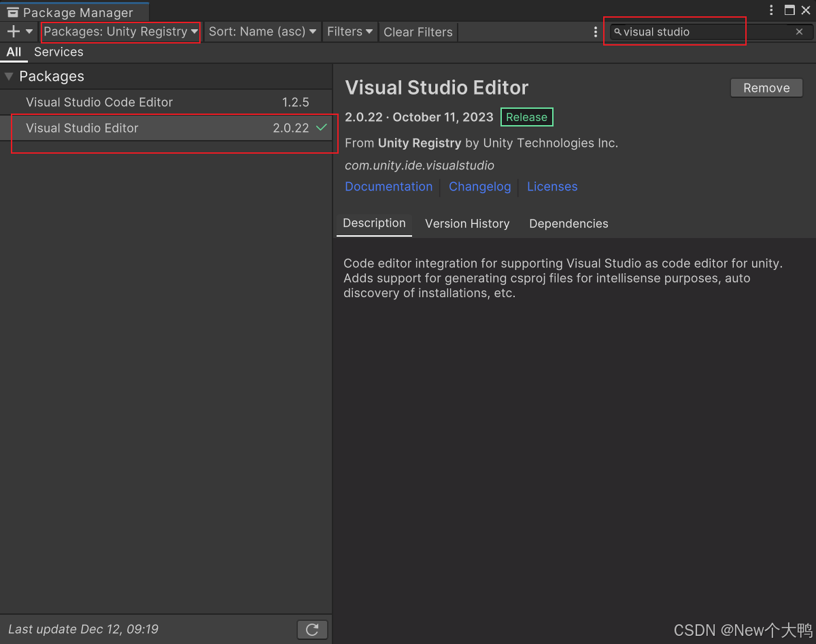The height and width of the screenshot is (644, 816).
Task: Close the Package Manager window
Action: coord(807,10)
